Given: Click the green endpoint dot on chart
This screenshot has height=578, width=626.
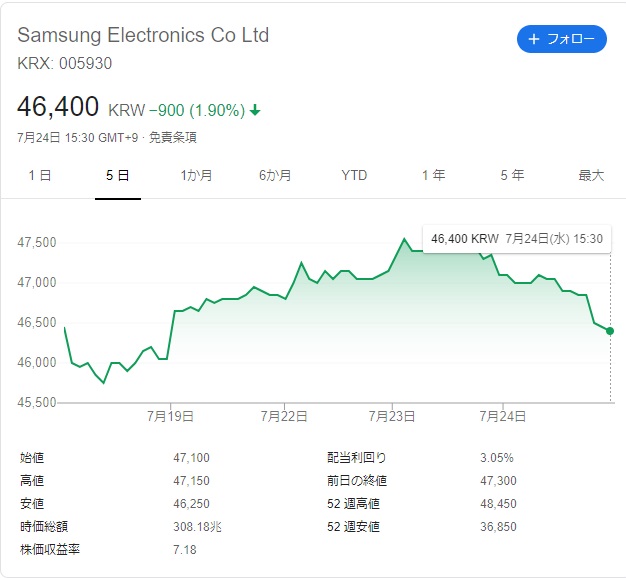Looking at the screenshot, I should click(610, 331).
